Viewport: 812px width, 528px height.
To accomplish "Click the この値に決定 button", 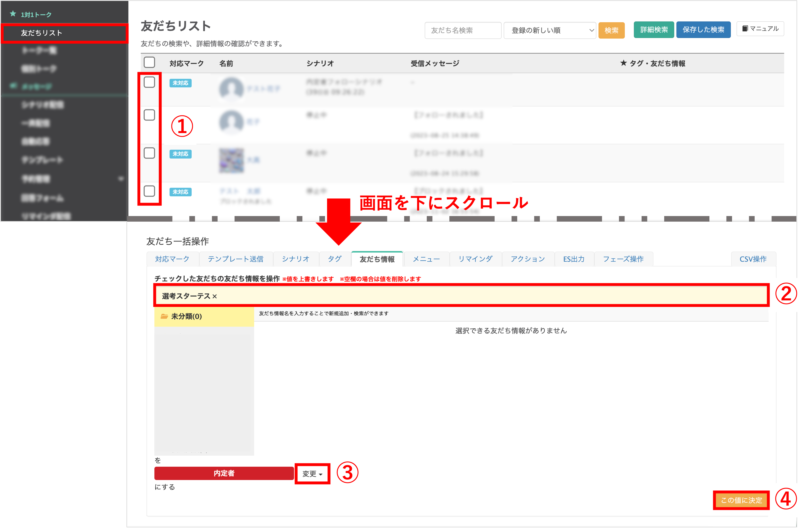I will (741, 500).
